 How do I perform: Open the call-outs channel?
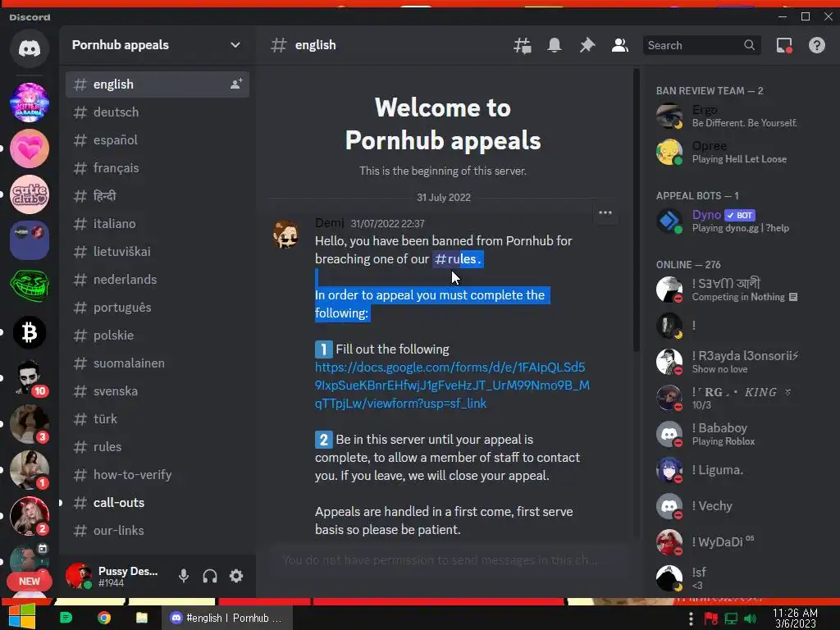pos(157,503)
